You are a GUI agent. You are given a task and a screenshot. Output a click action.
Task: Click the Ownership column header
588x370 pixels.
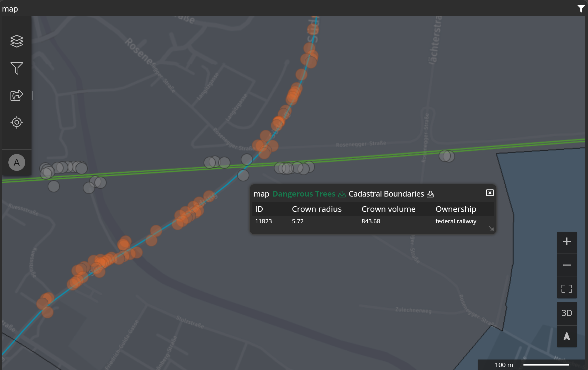(456, 209)
